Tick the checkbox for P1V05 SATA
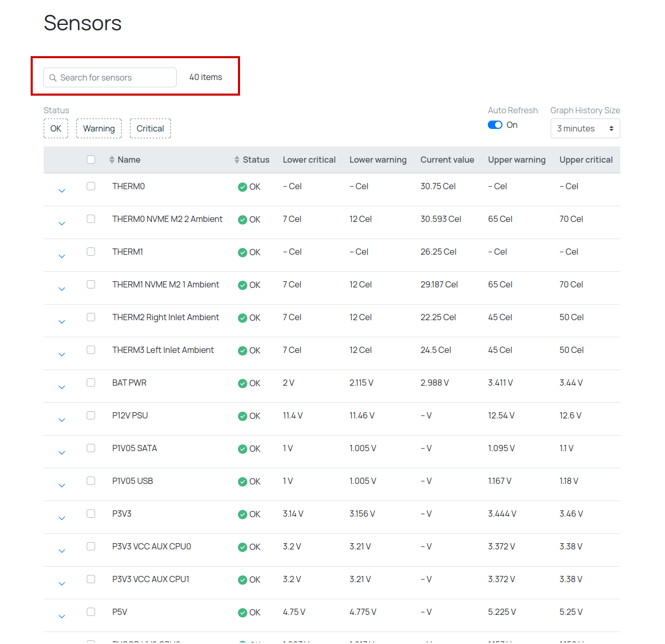The image size is (665, 644). 91,448
